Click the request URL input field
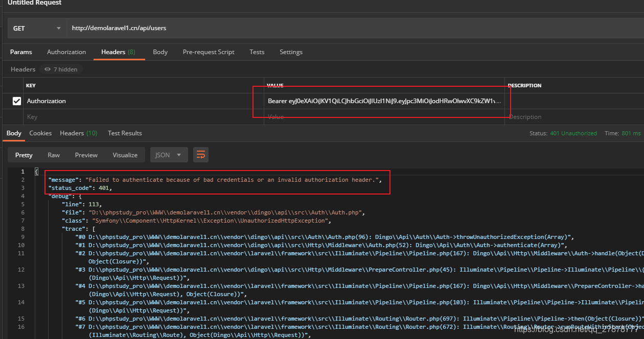Screen dimensions: 644x339 pyautogui.click(x=355, y=28)
